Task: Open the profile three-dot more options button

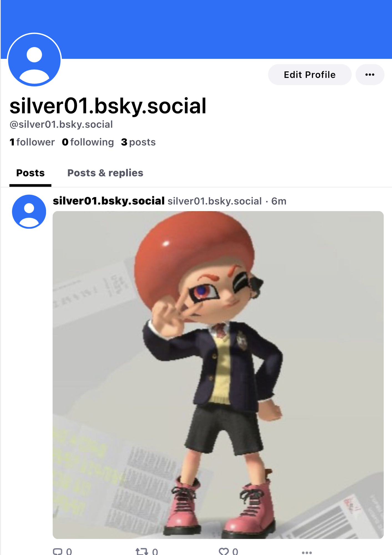Action: point(370,75)
